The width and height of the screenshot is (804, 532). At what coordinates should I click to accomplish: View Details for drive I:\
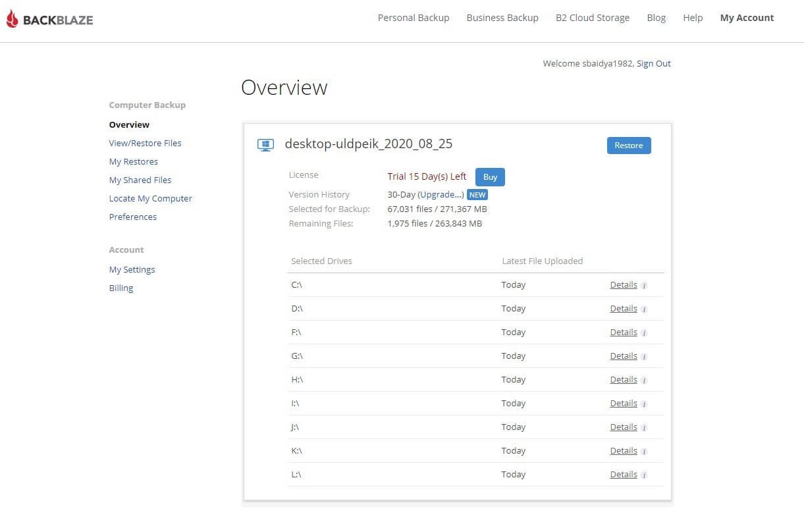click(x=624, y=404)
